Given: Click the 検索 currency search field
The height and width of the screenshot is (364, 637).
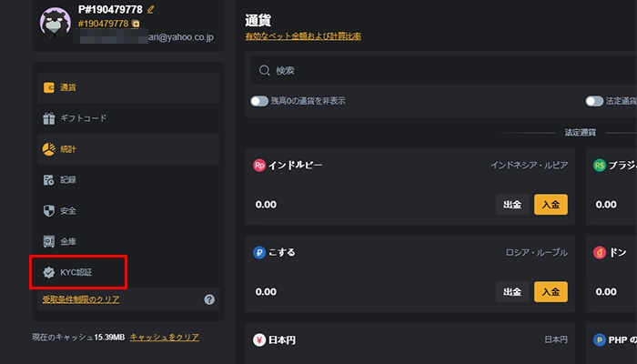Looking at the screenshot, I should tap(437, 70).
